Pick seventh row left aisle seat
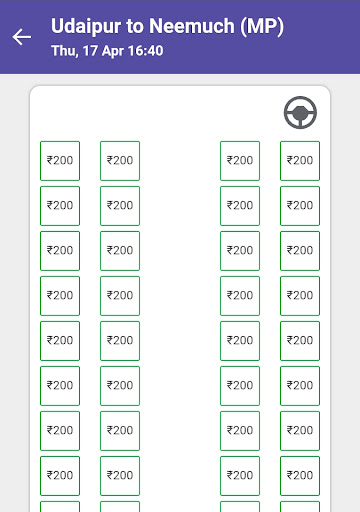 tap(120, 431)
